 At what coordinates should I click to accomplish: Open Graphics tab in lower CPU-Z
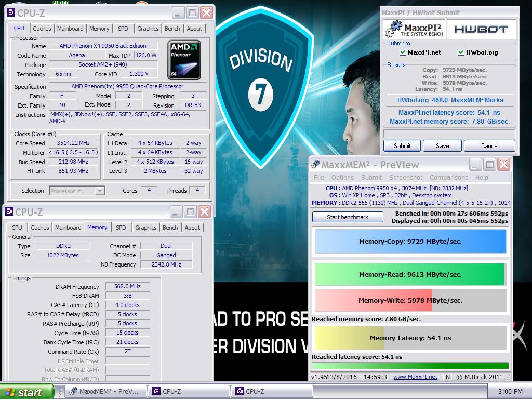point(146,228)
